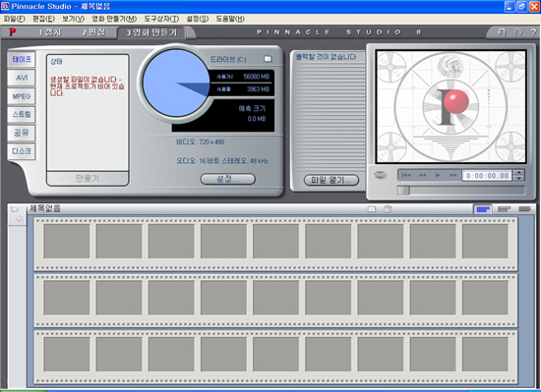Click the play button in player

coord(438,175)
